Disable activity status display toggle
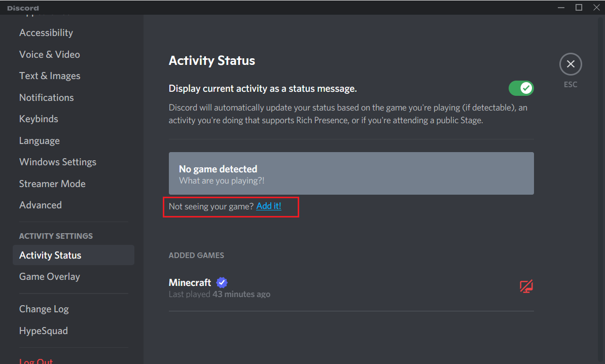605x364 pixels. (521, 88)
